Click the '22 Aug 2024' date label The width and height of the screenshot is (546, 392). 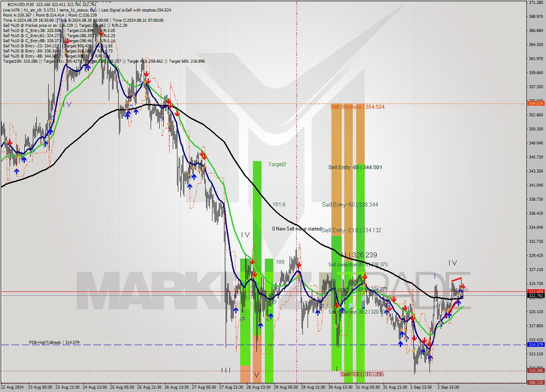tap(13, 387)
